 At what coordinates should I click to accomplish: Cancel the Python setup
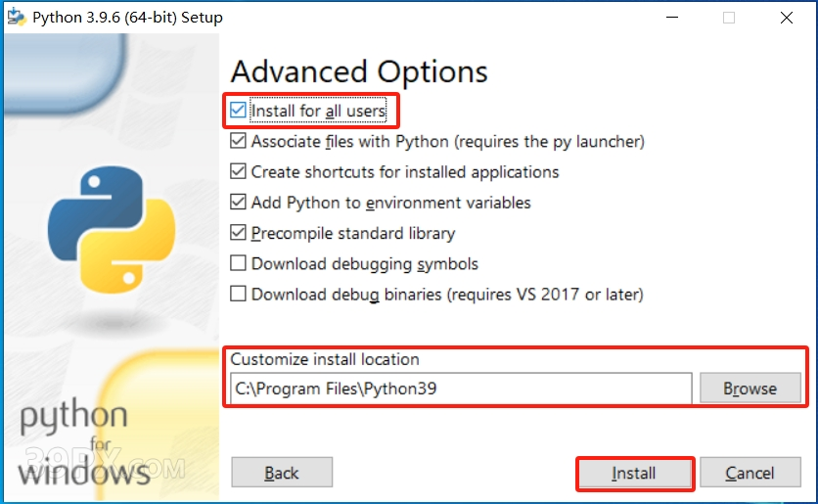750,473
